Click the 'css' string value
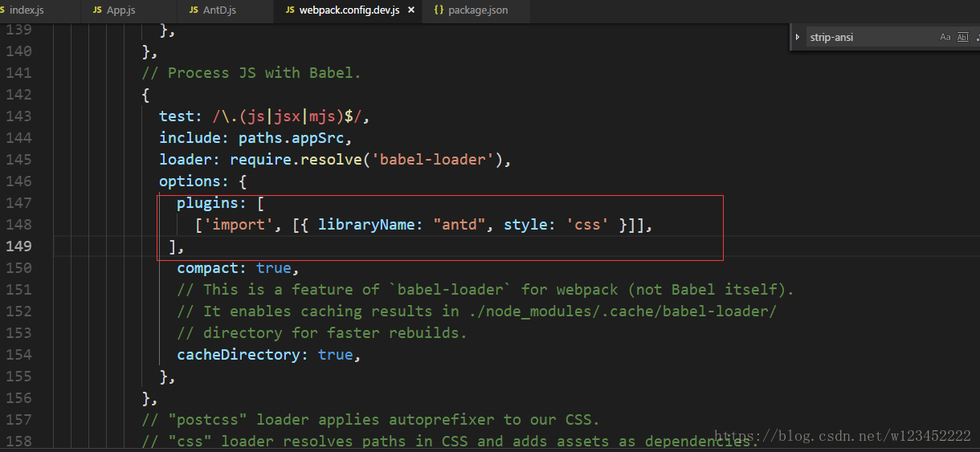 tap(587, 225)
